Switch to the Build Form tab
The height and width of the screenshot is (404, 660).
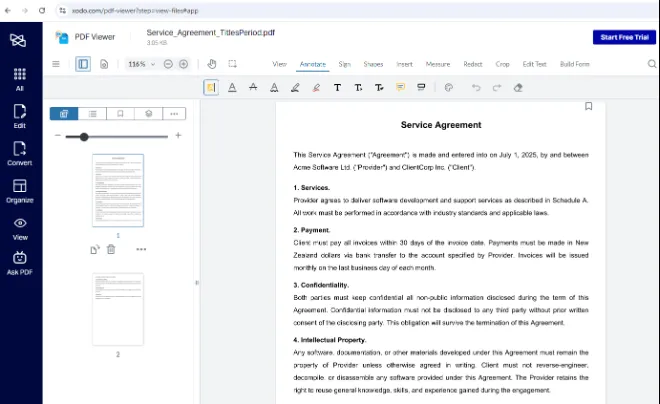[575, 64]
